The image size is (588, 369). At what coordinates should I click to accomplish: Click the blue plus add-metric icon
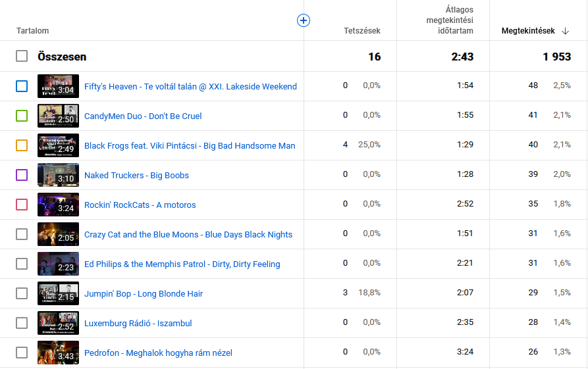pos(304,20)
